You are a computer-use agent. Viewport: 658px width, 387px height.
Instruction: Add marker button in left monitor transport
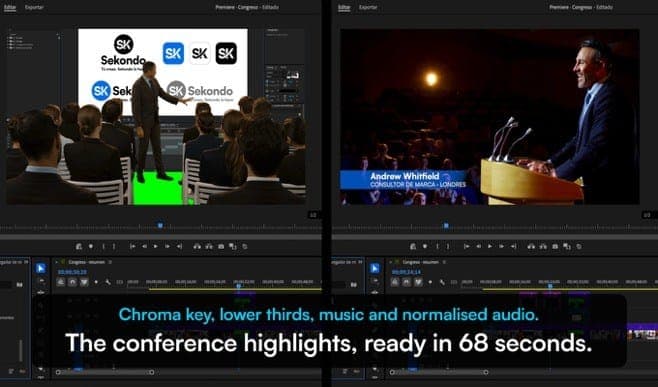pyautogui.click(x=91, y=246)
